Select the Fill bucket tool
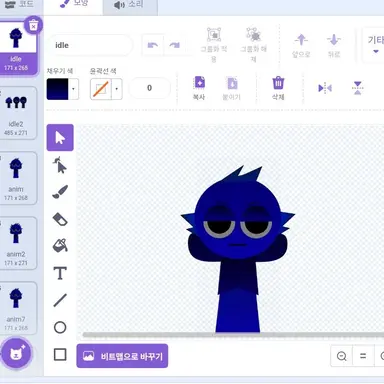This screenshot has height=384, width=384. coord(60,246)
